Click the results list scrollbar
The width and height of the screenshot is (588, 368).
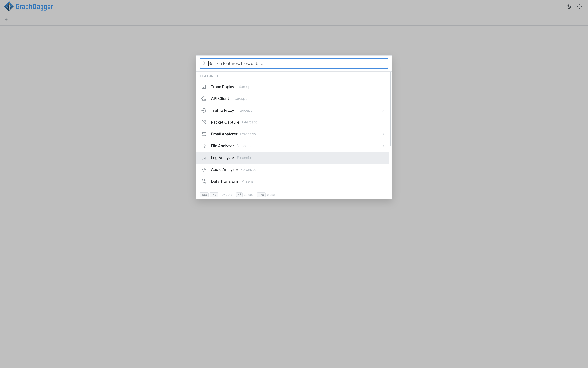pos(391,109)
